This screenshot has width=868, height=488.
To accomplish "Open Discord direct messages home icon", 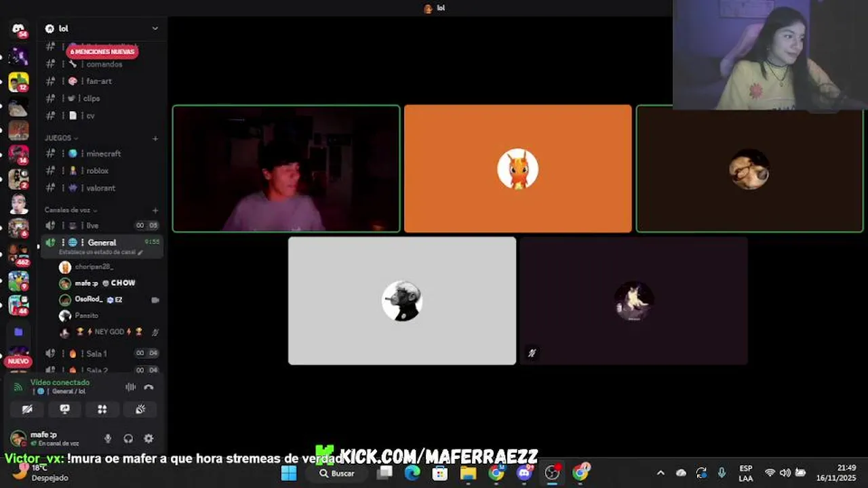I will 18,29.
